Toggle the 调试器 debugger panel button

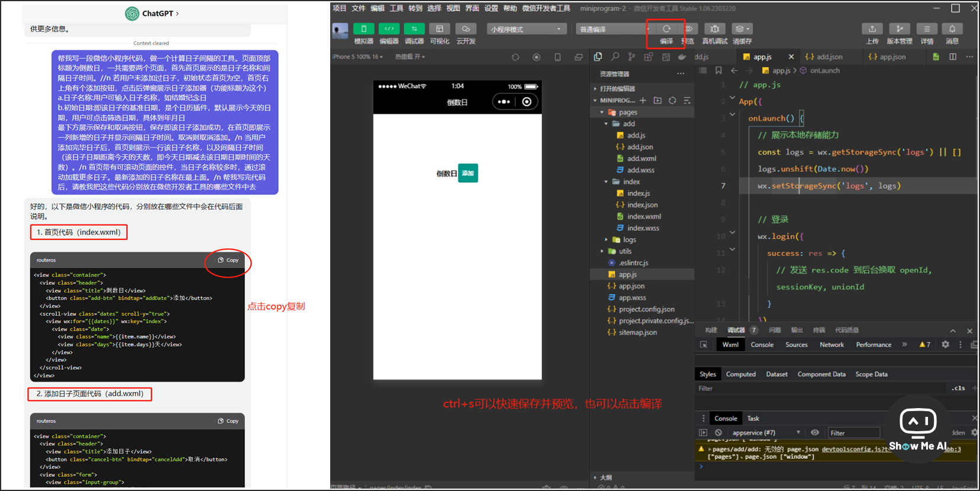(414, 29)
